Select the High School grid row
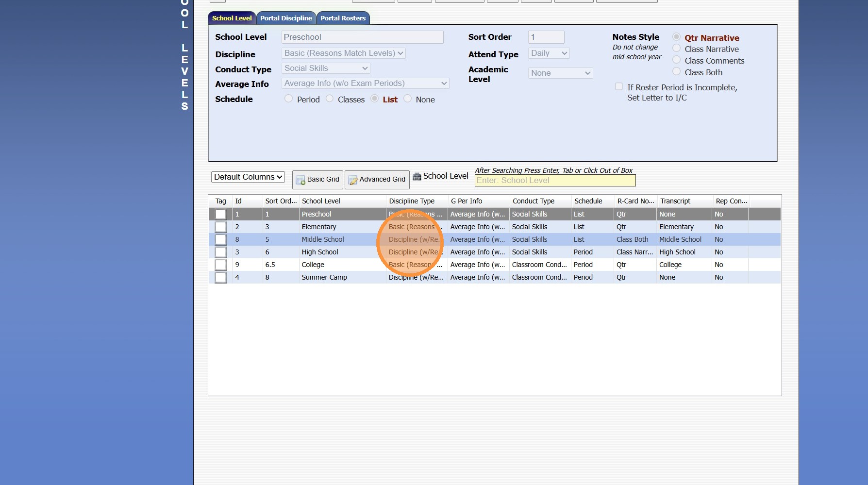Viewport: 868px width, 485px height. point(320,252)
